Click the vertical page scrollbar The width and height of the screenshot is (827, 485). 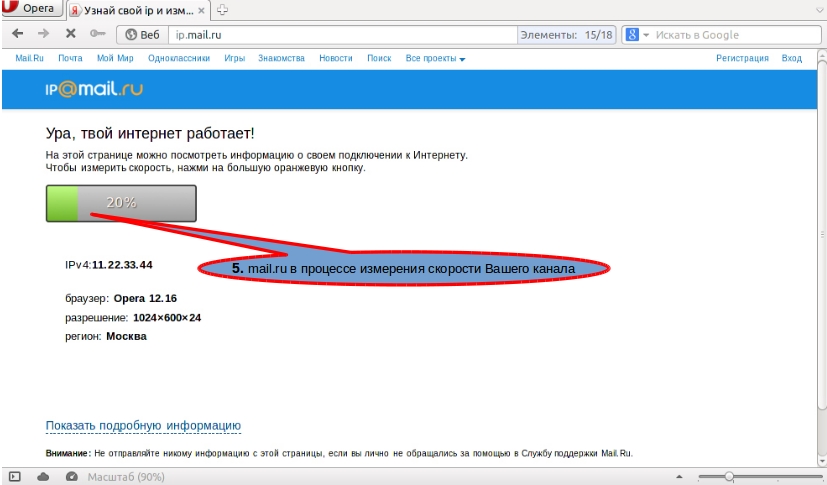click(x=822, y=234)
